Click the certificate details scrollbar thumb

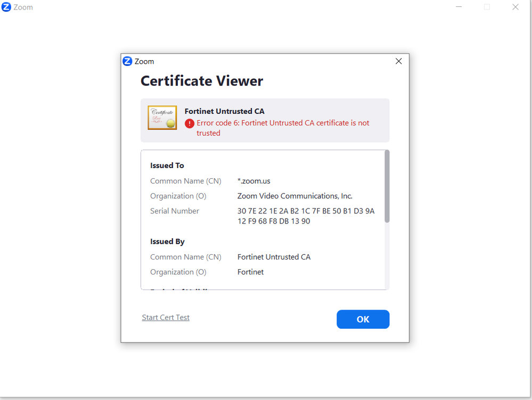click(387, 186)
